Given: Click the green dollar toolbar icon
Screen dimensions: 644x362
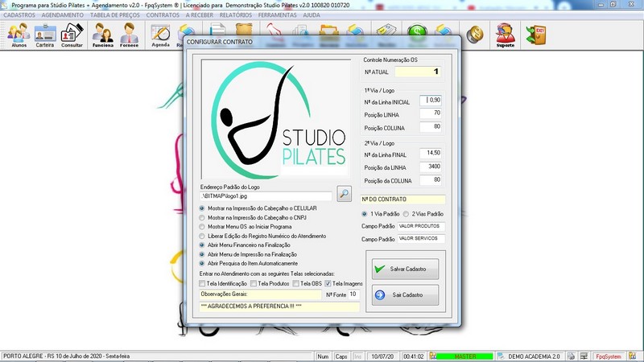Looking at the screenshot, I should (417, 31).
